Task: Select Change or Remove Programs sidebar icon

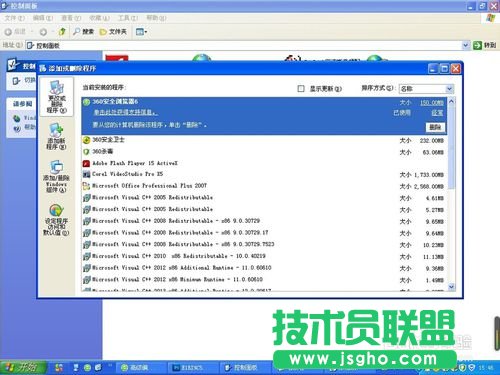Action: tap(56, 97)
